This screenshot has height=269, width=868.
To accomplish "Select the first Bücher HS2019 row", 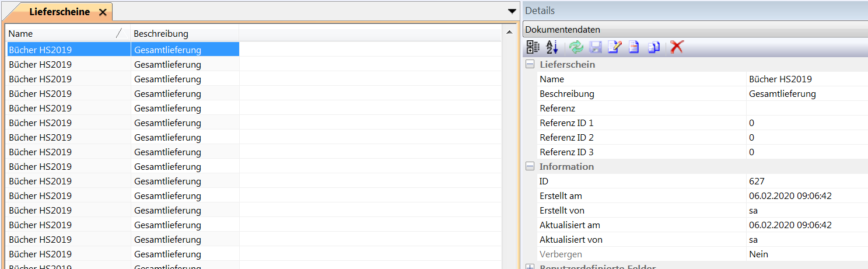I will [67, 50].
